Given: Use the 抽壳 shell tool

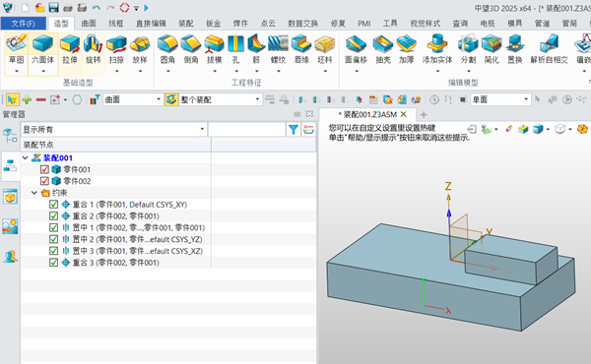Looking at the screenshot, I should click(383, 49).
